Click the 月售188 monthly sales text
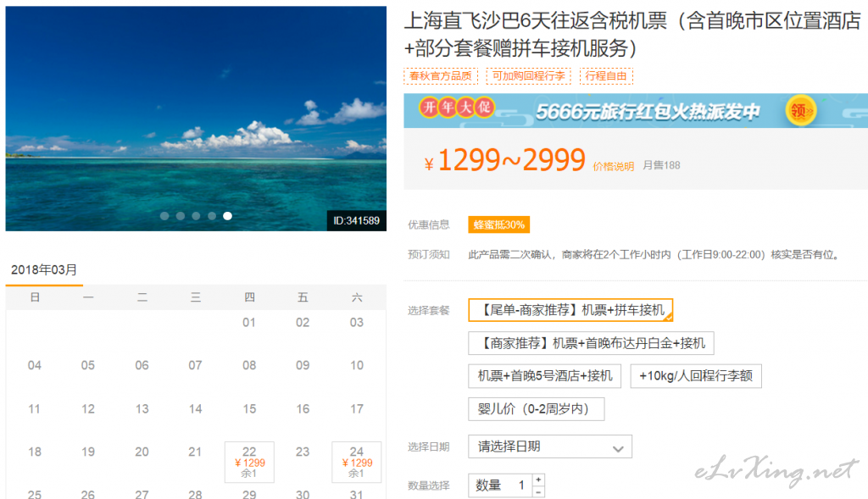868x499 pixels. (661, 165)
